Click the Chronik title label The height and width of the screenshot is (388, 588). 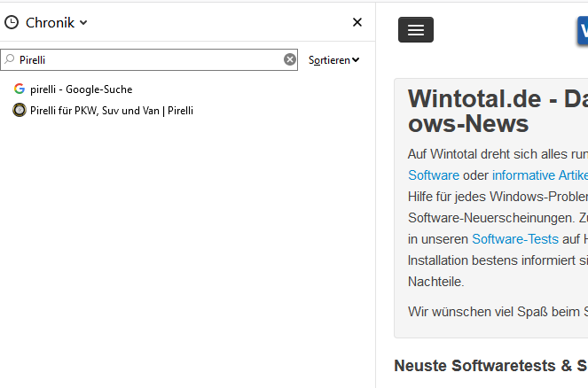(51, 23)
